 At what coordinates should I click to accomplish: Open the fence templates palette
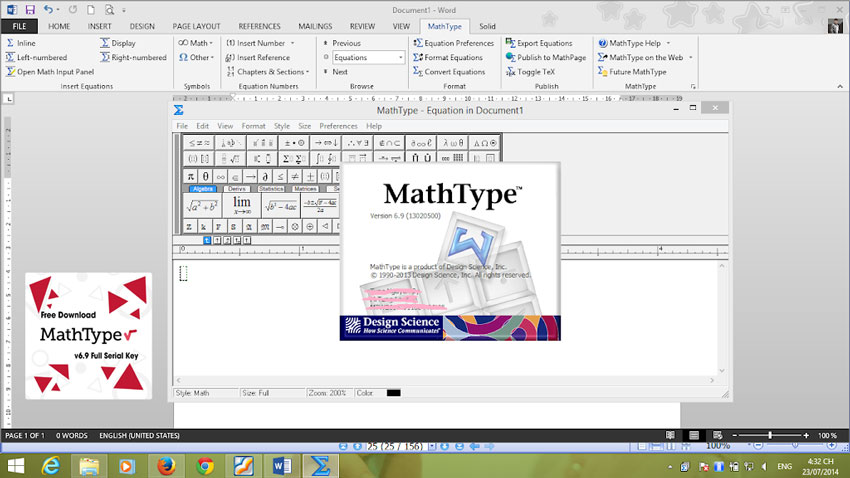tap(199, 158)
